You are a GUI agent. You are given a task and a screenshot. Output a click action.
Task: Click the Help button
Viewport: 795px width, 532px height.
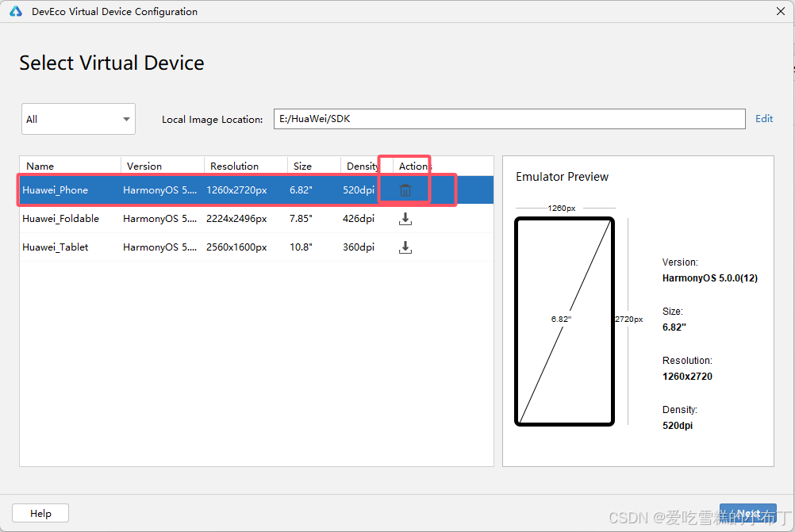pos(40,513)
